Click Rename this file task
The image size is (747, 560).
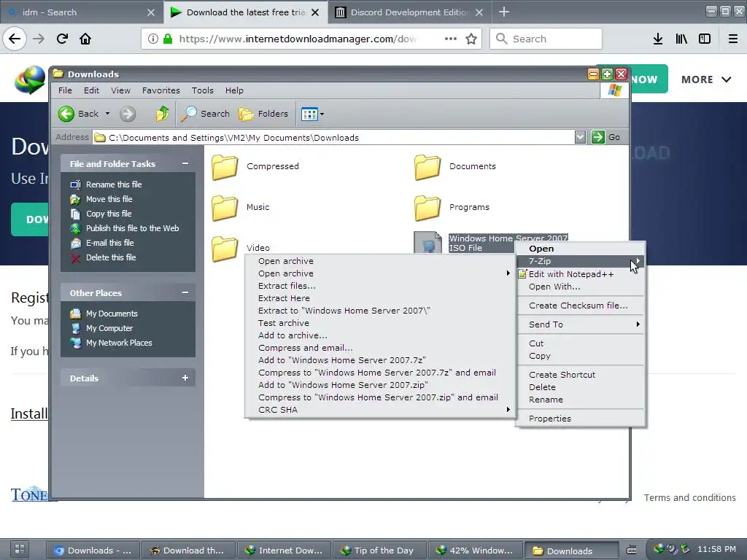coord(113,184)
